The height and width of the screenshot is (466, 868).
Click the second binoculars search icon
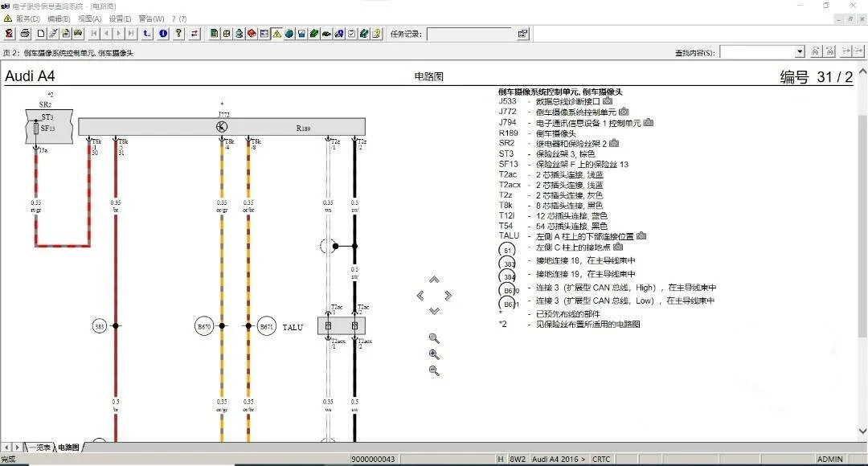829,51
